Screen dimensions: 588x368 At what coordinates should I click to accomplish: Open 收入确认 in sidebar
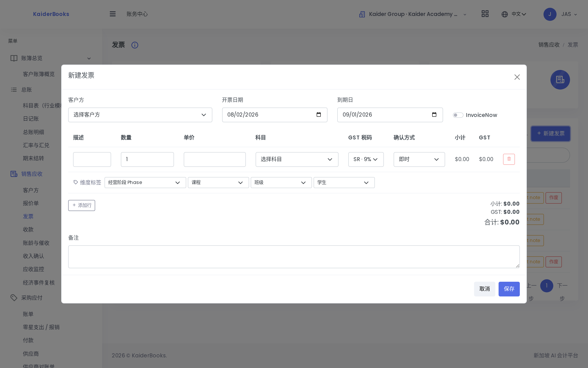33,256
